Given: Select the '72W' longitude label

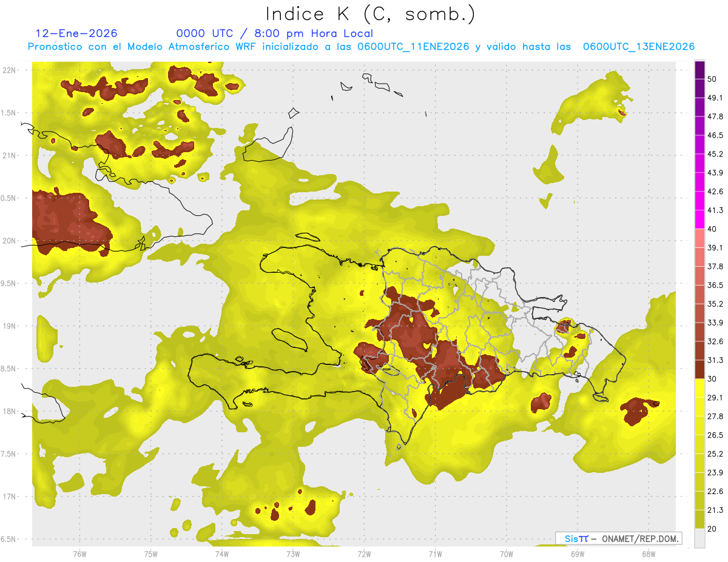Looking at the screenshot, I should click(364, 554).
